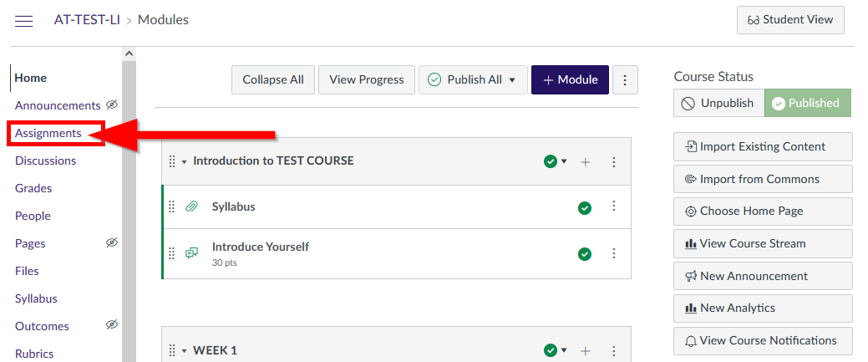Open Assignments in course navigation
The height and width of the screenshot is (362, 868).
[48, 133]
